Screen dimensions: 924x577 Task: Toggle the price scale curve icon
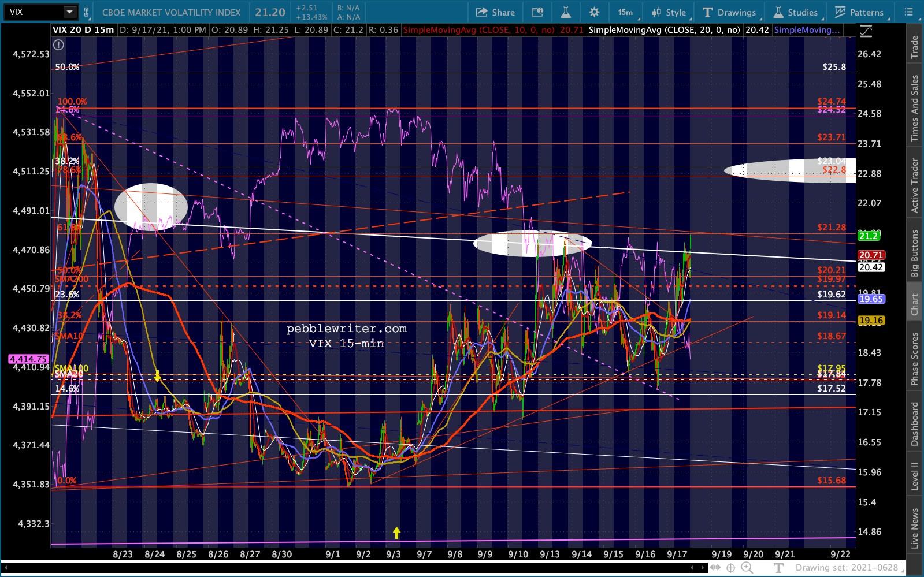[x=865, y=31]
